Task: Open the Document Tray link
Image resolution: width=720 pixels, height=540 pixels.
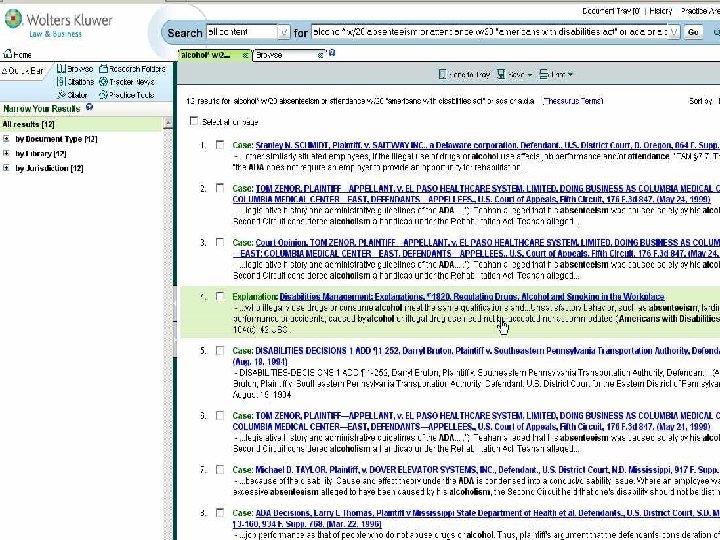Action: pos(611,11)
